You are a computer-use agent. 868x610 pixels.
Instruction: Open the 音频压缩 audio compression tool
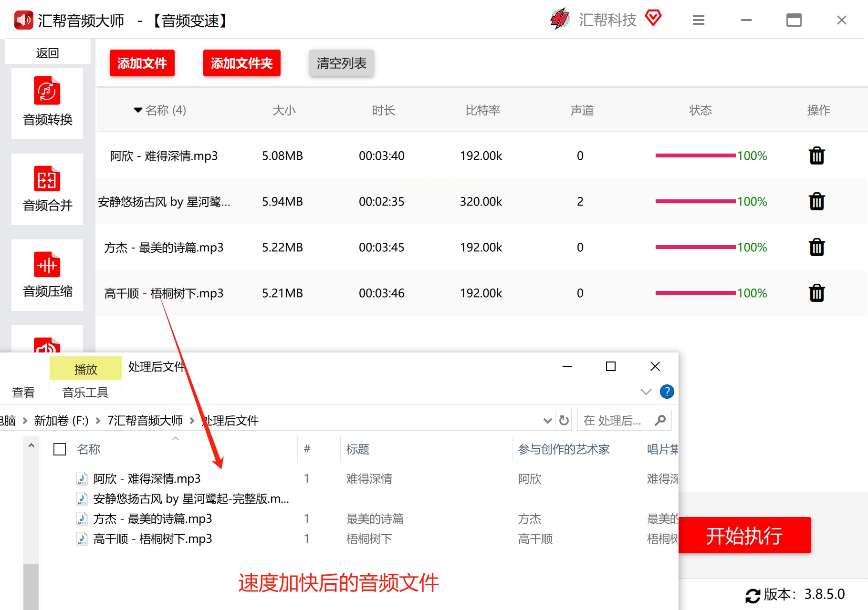(x=47, y=275)
